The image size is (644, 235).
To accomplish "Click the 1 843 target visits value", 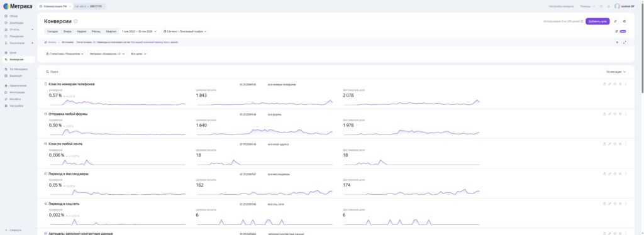I will (x=201, y=95).
